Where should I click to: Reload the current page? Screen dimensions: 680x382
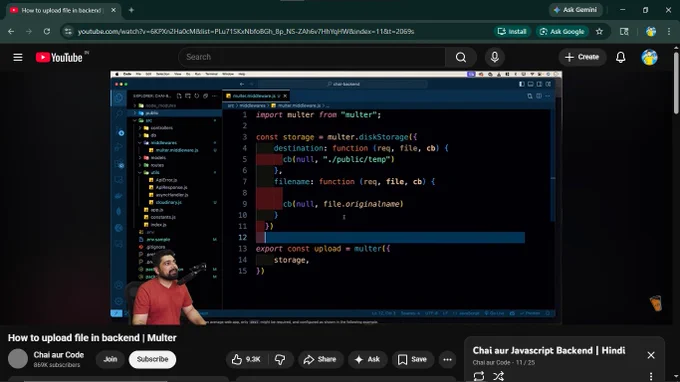tap(47, 32)
